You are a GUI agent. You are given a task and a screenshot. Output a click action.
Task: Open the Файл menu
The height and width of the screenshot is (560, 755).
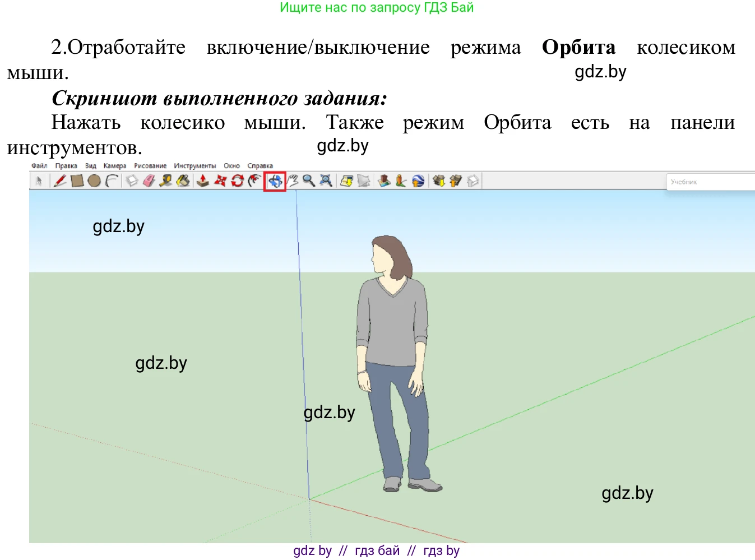click(x=39, y=165)
